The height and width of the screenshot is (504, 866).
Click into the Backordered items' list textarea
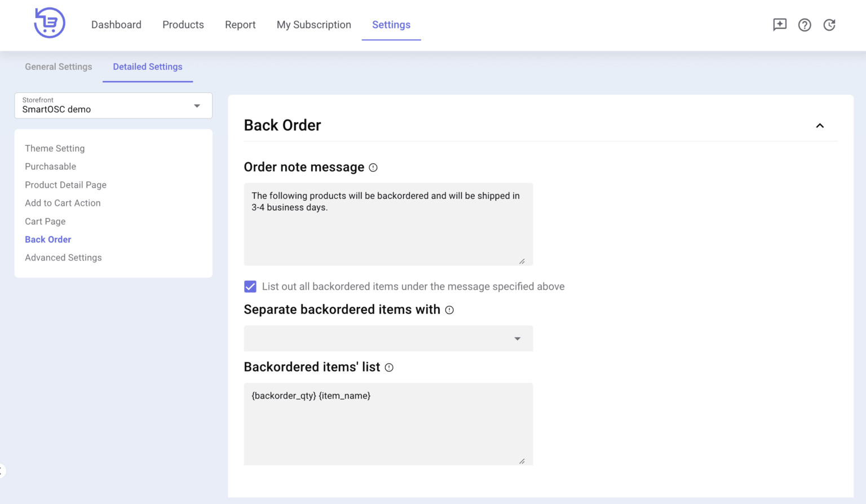click(x=388, y=424)
